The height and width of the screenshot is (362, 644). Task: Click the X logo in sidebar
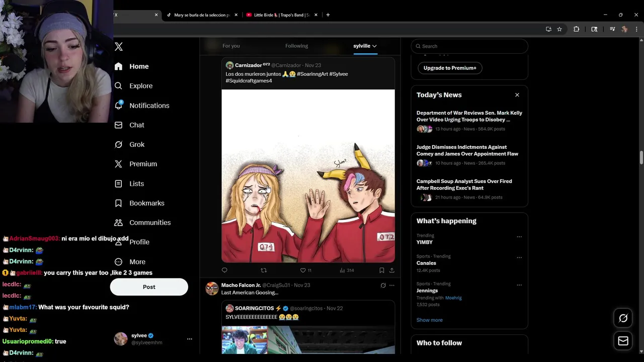(x=119, y=47)
